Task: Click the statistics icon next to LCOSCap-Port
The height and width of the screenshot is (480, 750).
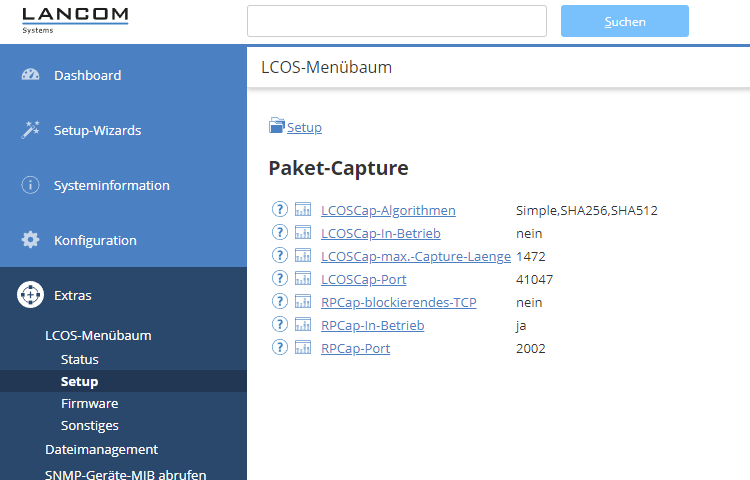Action: pos(303,279)
